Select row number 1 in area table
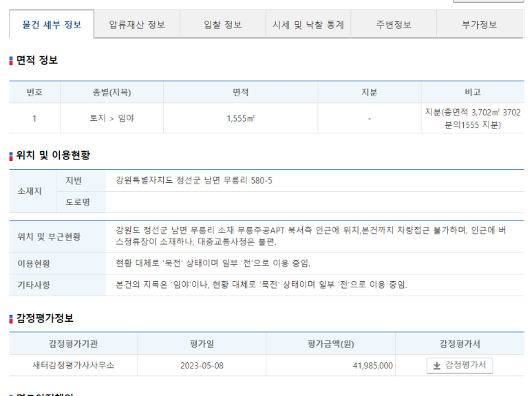The image size is (532, 396). tap(34, 118)
